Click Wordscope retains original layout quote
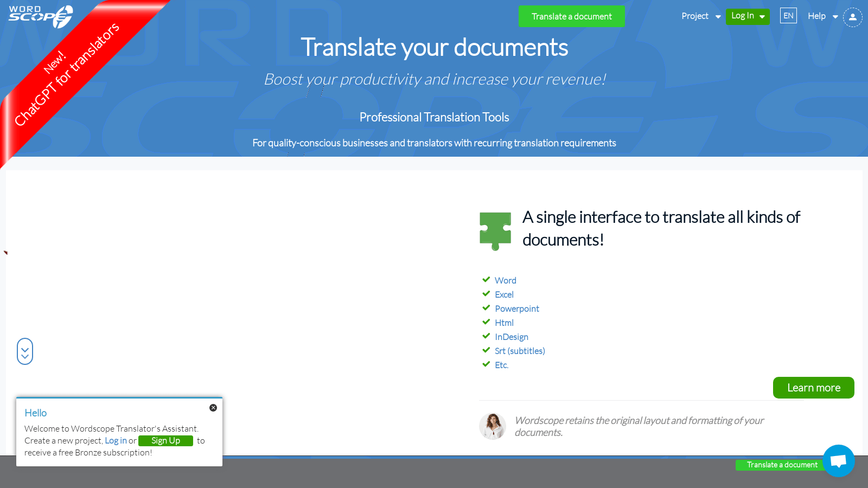The width and height of the screenshot is (868, 488). coord(639,426)
